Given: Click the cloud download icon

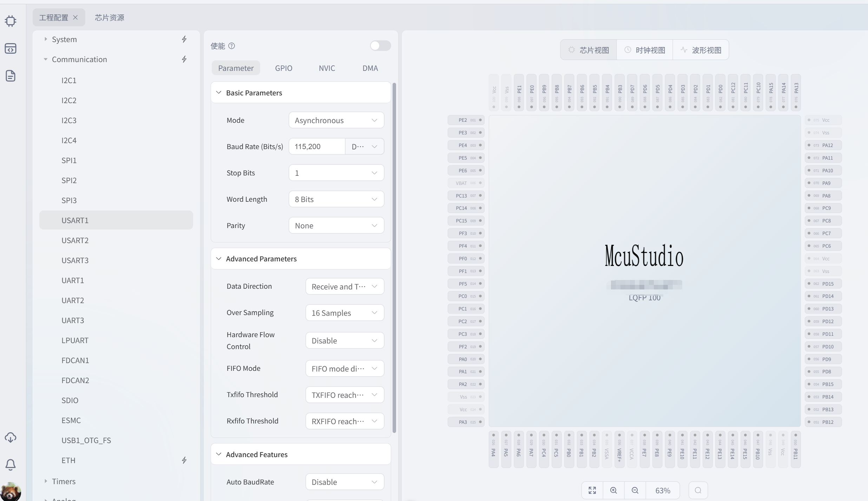Looking at the screenshot, I should pos(11,437).
